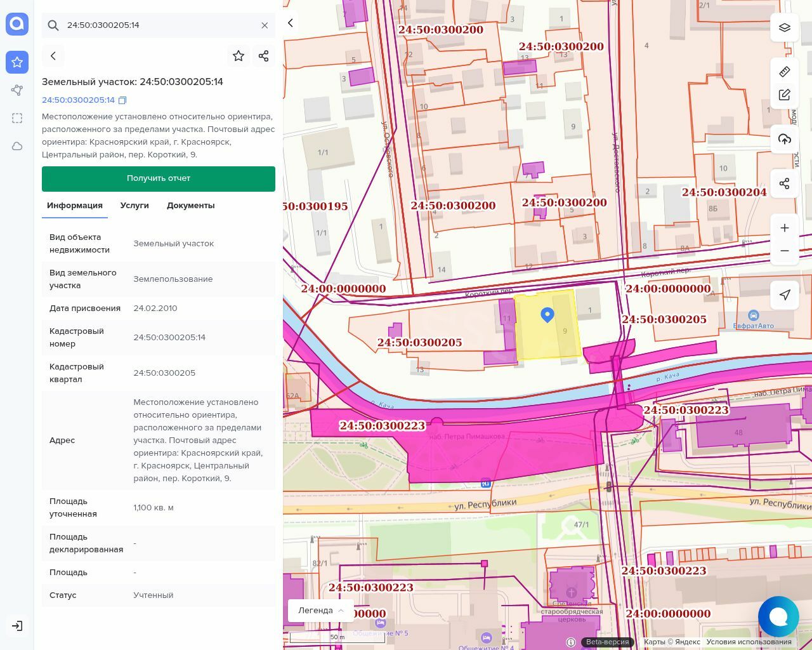Open the Документы tab
The width and height of the screenshot is (812, 650).
tap(190, 206)
